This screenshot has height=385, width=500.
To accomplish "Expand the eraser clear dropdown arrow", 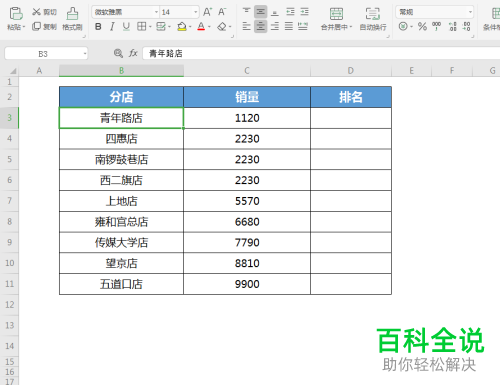I will click(x=230, y=27).
